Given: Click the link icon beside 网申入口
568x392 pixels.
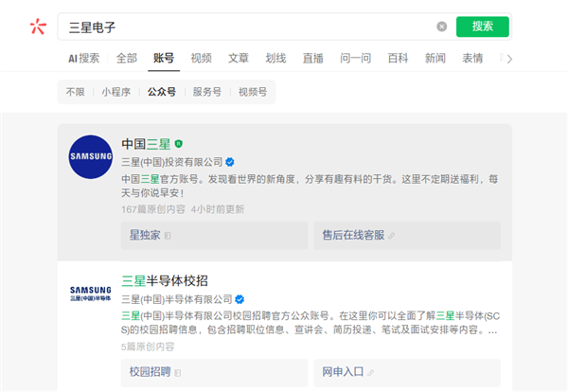Looking at the screenshot, I should click(370, 373).
